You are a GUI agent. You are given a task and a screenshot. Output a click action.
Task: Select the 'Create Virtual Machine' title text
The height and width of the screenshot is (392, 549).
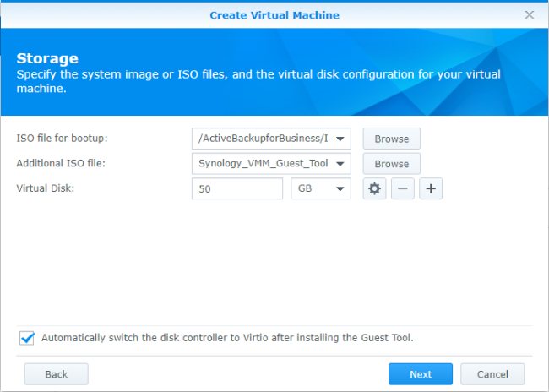(274, 15)
